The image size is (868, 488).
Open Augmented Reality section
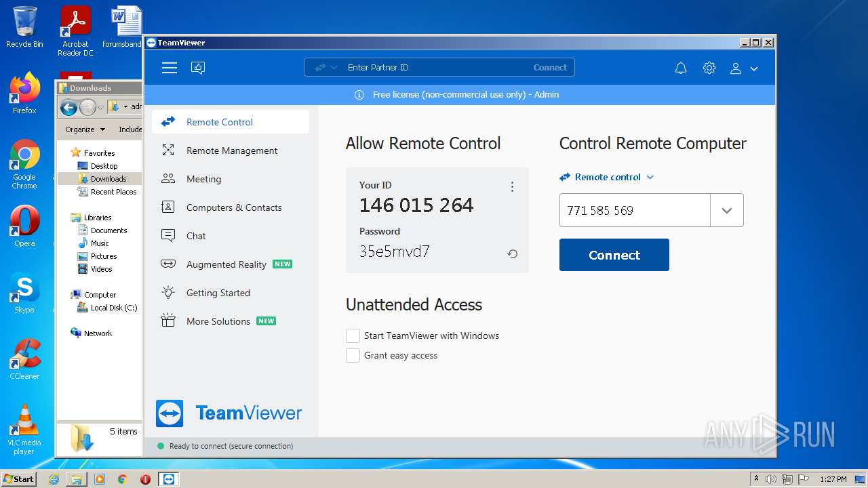pyautogui.click(x=231, y=264)
